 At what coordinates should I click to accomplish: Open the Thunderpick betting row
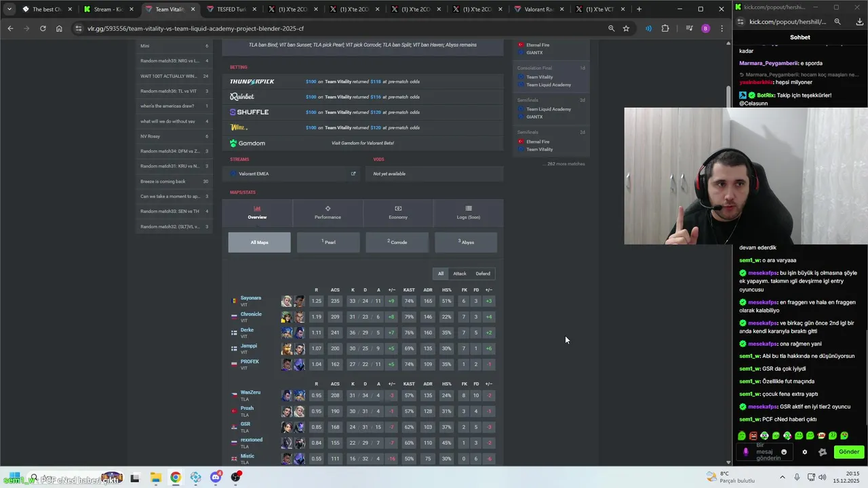click(363, 81)
